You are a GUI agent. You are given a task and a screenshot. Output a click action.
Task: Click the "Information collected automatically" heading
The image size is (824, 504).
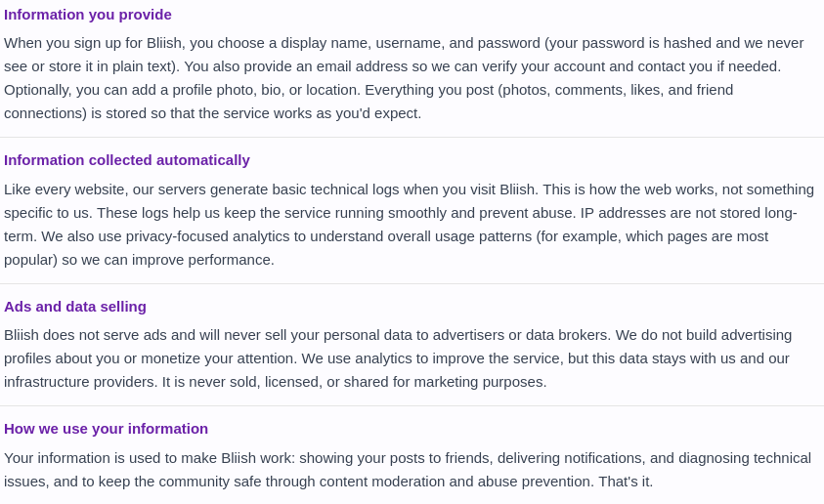tap(127, 159)
